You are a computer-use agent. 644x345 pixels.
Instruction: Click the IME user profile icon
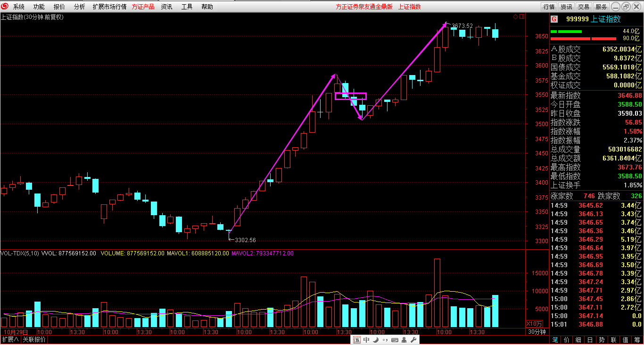[405, 340]
